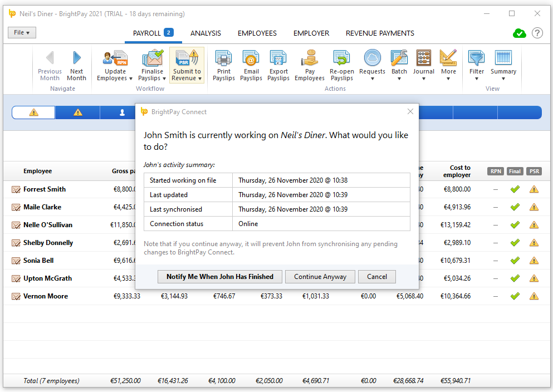Toggle Forrest Smith payslip checkbox icon
This screenshot has width=553, height=392.
16,190
